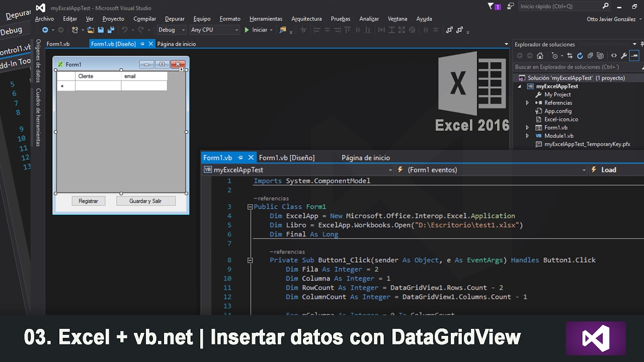Open the document tab overflow dropdown arrow
This screenshot has width=644, height=362.
point(507,44)
